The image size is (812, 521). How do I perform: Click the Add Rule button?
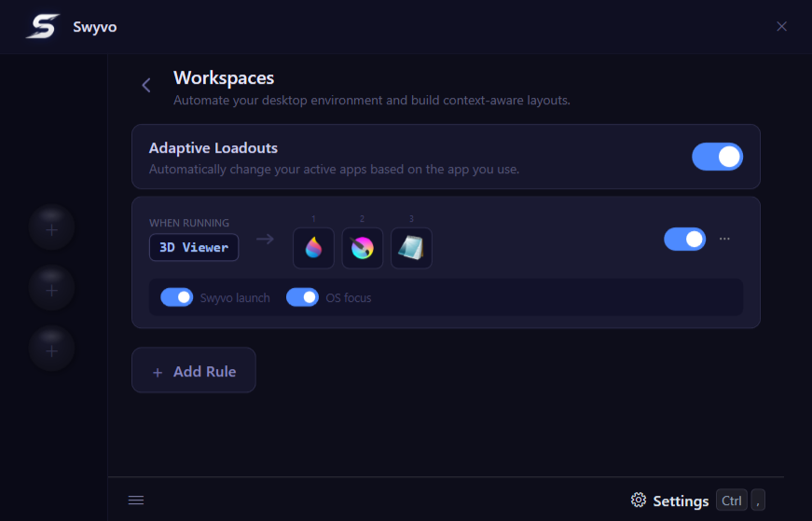click(194, 370)
